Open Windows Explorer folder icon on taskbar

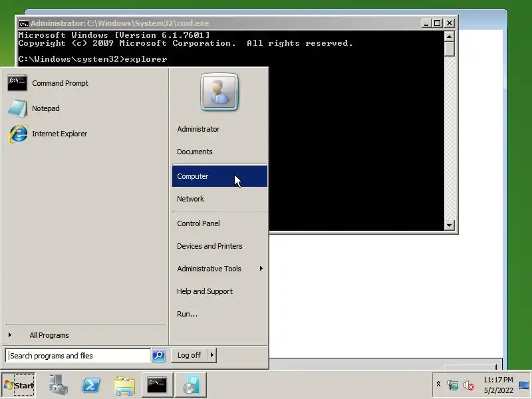[124, 385]
